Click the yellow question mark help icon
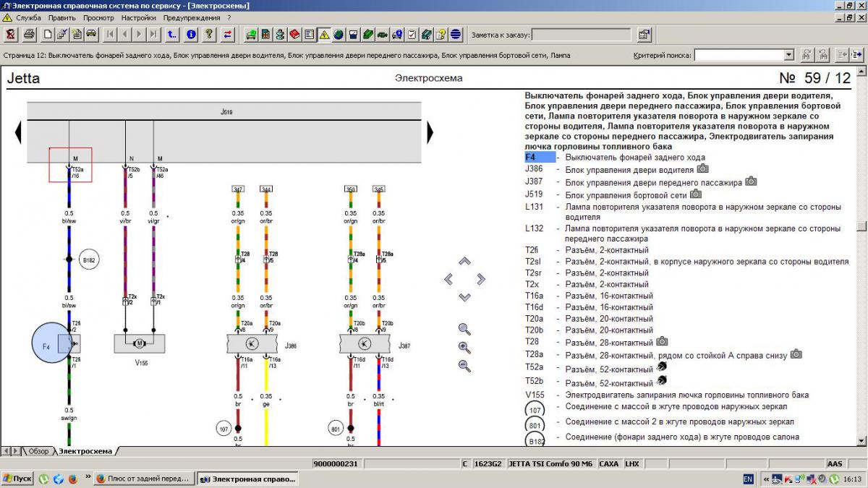 [x=209, y=34]
